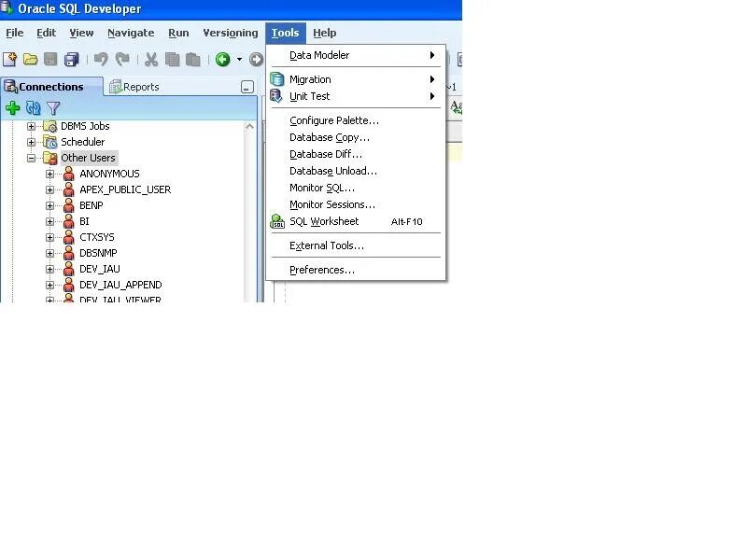This screenshot has height=560, width=747.
Task: Expand the BI user node
Action: 49,221
